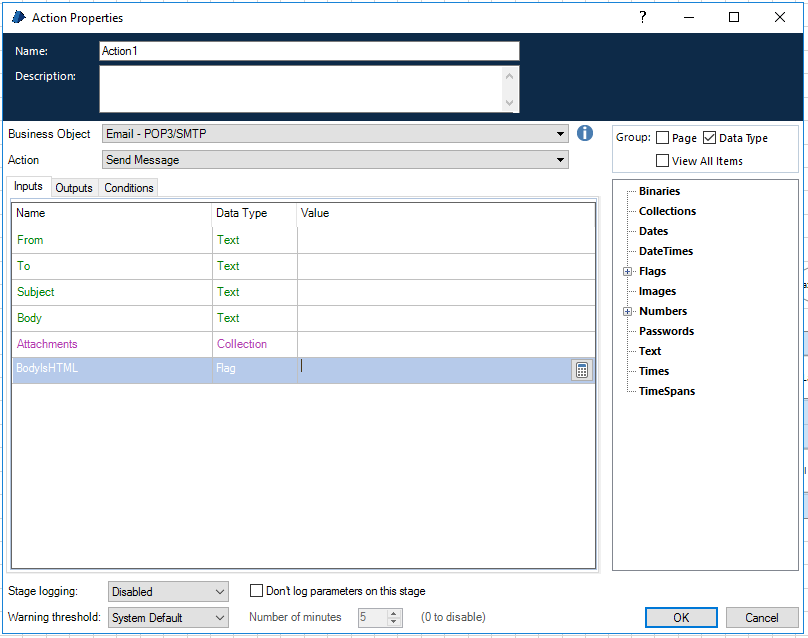The image size is (808, 638).
Task: Click the Attachments value cell
Action: [x=446, y=344]
